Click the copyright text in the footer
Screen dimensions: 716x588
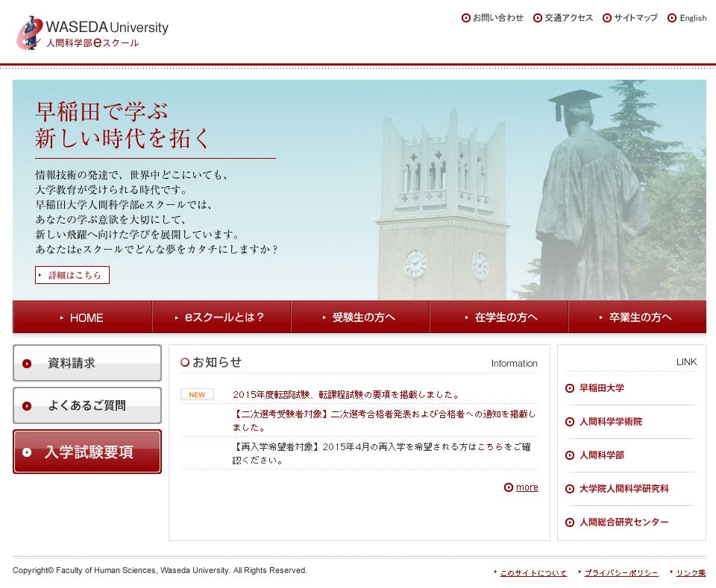click(160, 570)
